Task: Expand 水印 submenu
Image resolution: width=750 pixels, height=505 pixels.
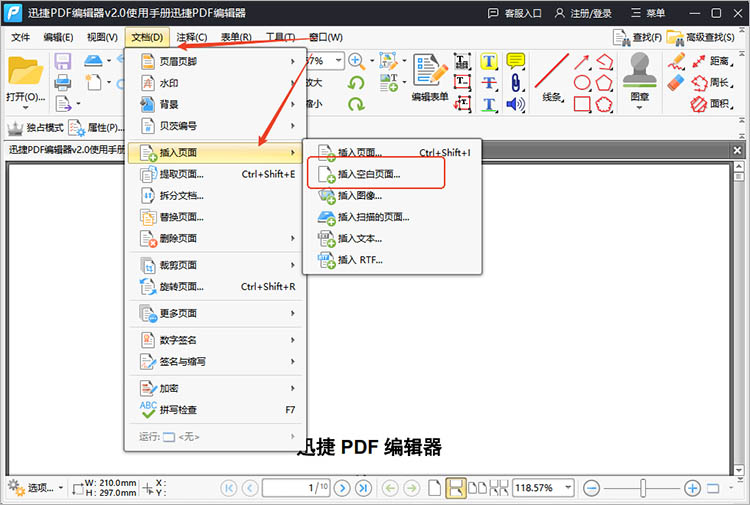Action: click(217, 83)
